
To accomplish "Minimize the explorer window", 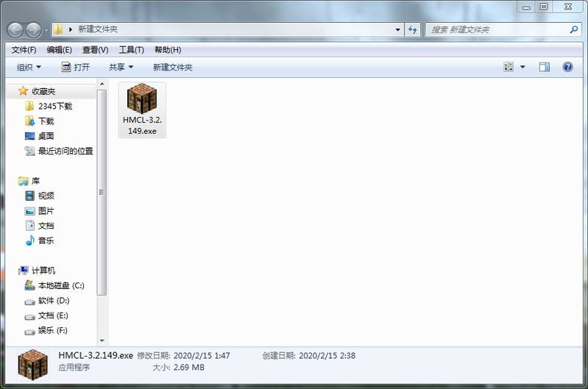I will (x=526, y=7).
